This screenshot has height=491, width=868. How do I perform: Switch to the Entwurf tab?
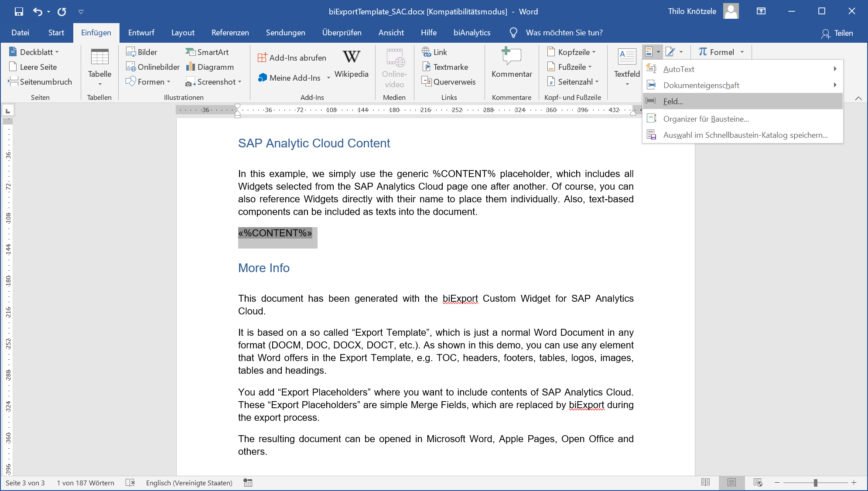[x=141, y=33]
